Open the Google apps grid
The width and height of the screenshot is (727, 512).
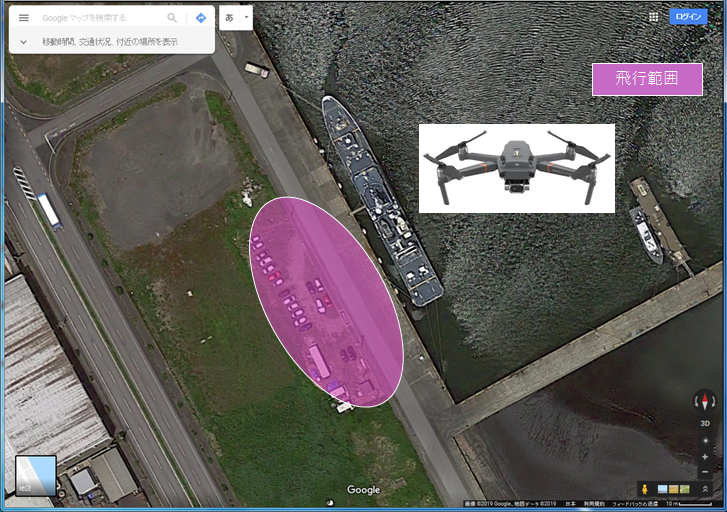tap(653, 17)
